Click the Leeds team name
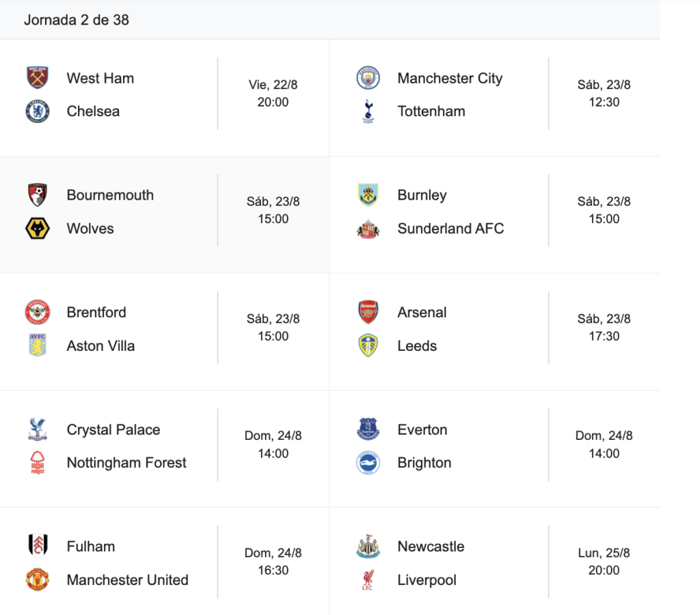700x615 pixels. tap(417, 345)
